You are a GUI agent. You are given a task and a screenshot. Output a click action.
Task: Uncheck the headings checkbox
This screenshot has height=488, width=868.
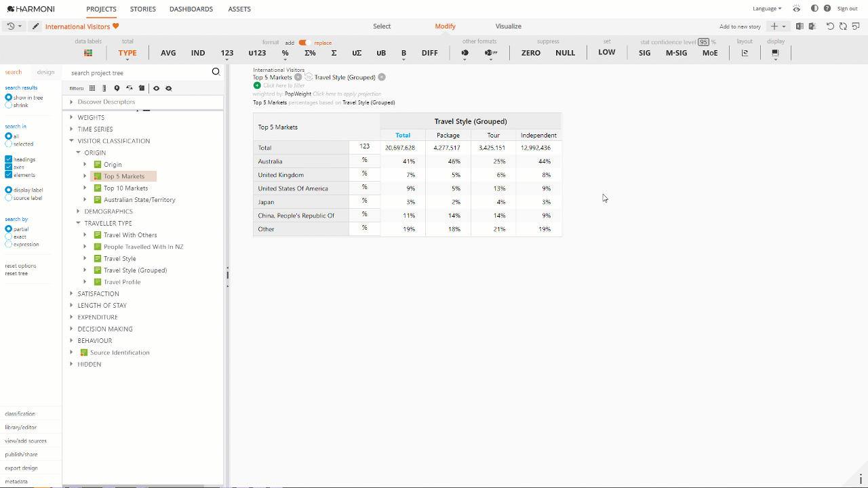(9, 159)
